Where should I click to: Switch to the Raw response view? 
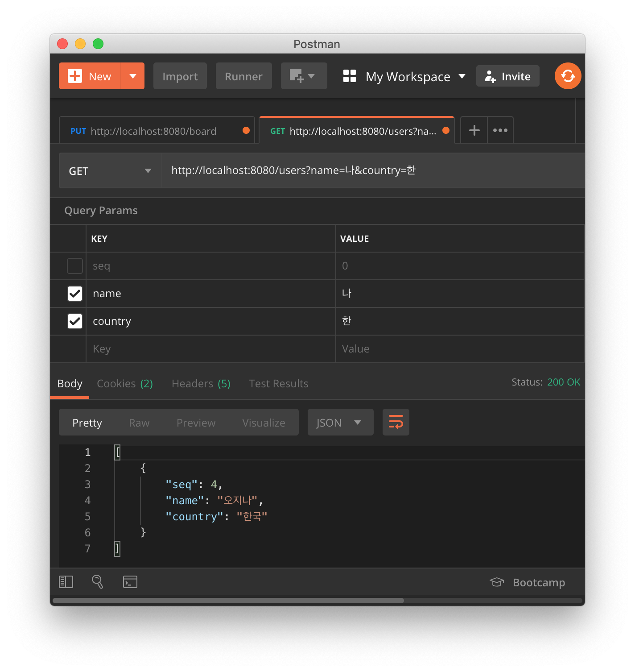point(139,423)
